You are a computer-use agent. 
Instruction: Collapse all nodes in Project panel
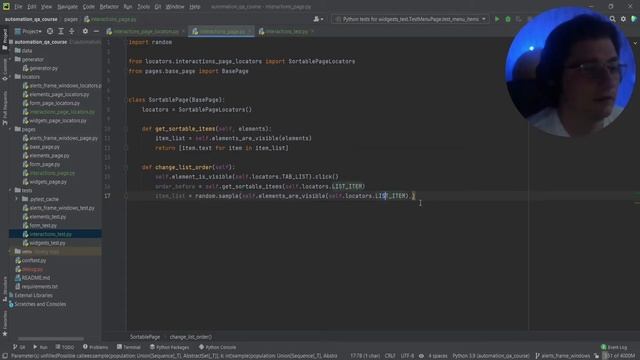pos(71,31)
